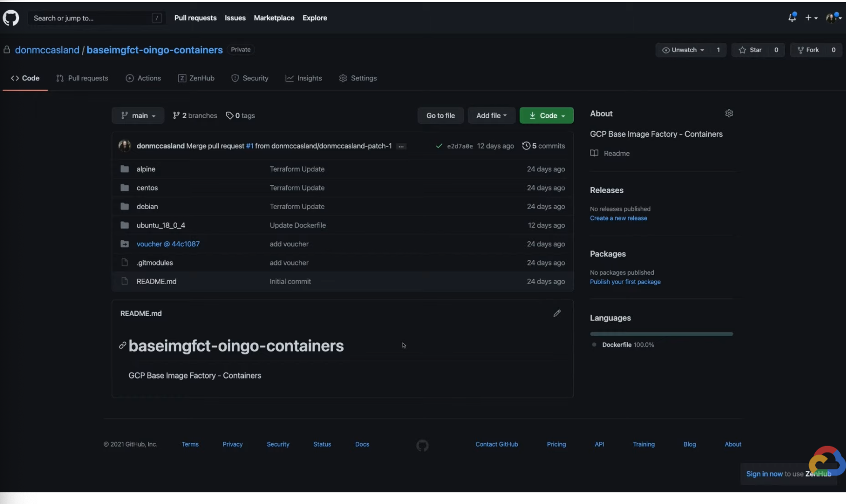
Task: View the 0 tags list
Action: pyautogui.click(x=240, y=115)
